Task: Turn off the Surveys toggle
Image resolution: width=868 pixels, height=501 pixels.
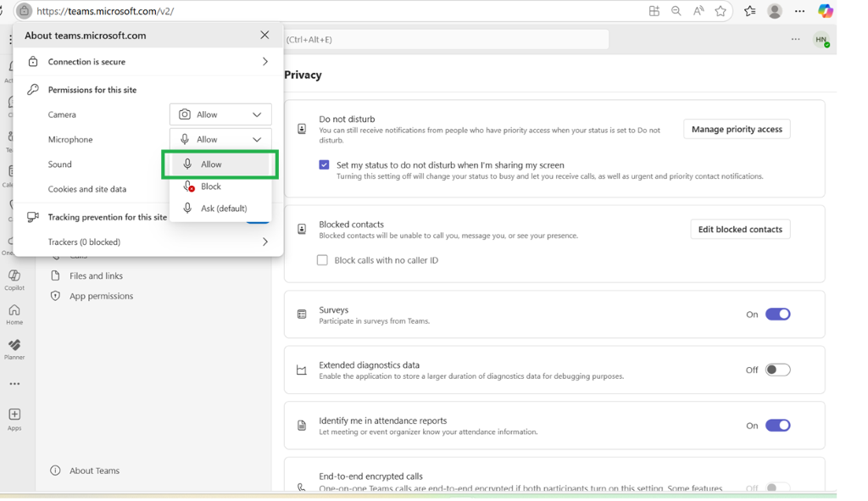Action: click(778, 315)
